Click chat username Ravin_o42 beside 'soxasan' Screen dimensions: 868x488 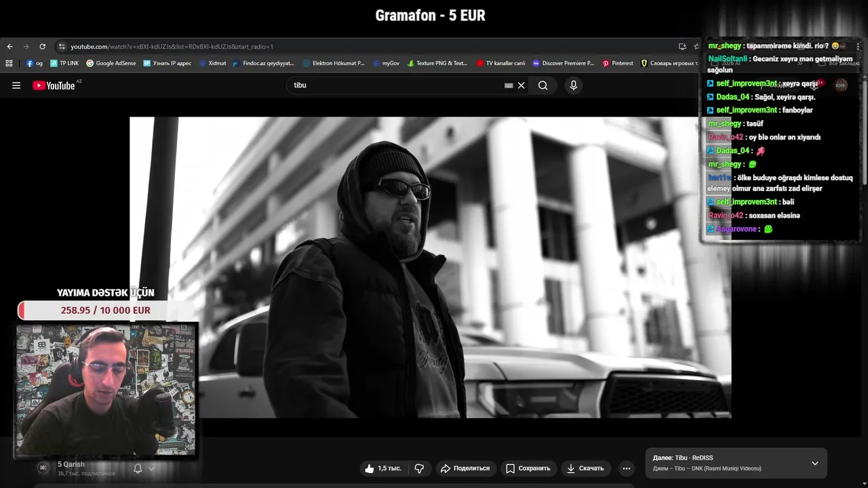pyautogui.click(x=726, y=216)
